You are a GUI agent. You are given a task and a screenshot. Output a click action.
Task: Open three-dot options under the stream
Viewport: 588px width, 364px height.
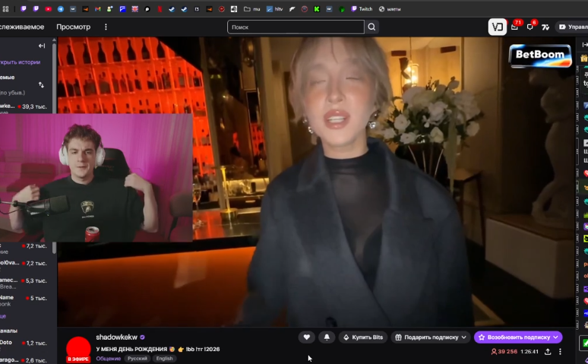[560, 352]
